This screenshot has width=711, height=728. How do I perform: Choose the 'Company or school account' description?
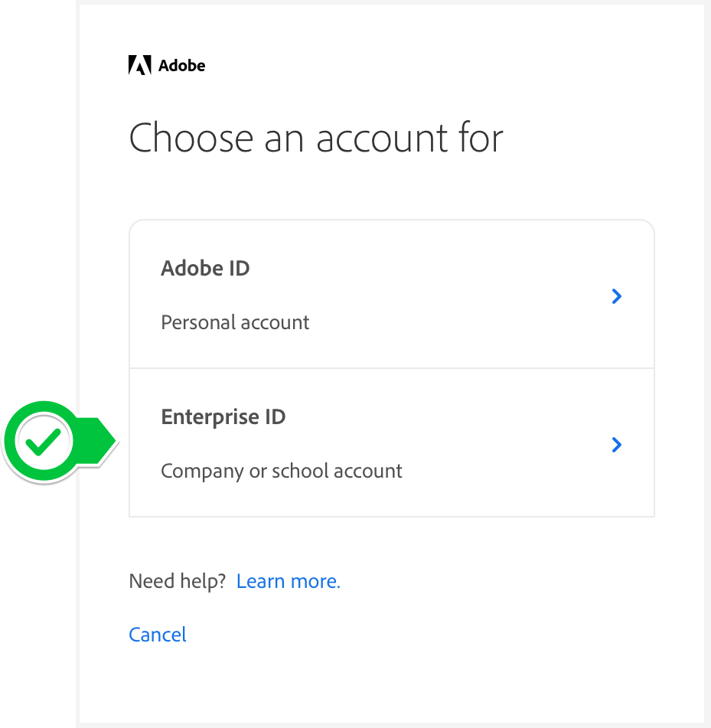pyautogui.click(x=281, y=472)
